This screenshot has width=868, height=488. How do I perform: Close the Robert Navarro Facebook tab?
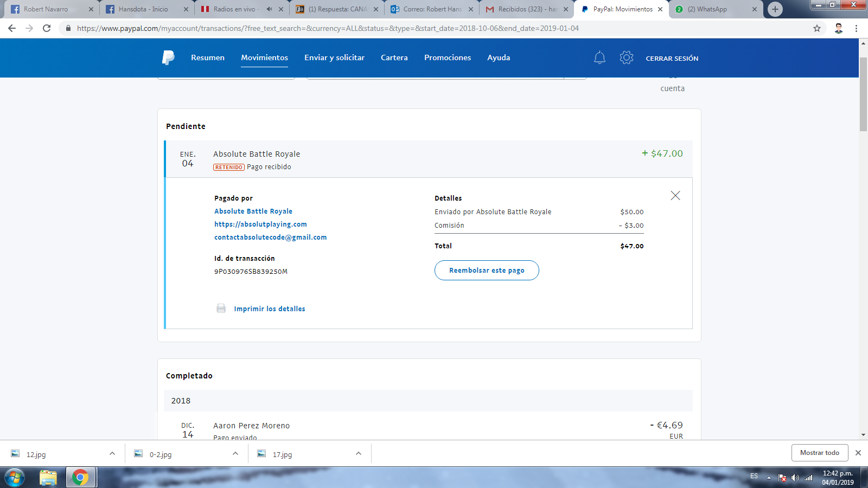[x=91, y=9]
